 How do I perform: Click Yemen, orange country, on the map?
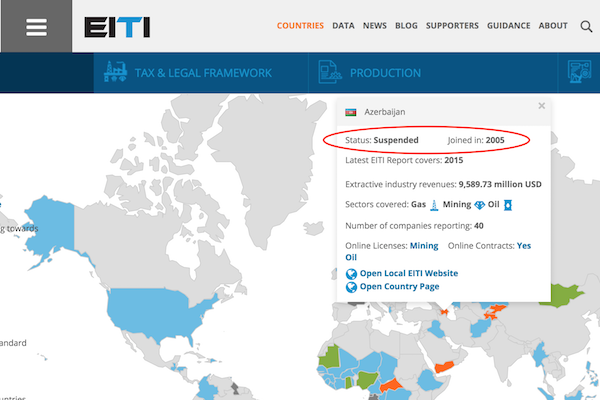point(444,367)
